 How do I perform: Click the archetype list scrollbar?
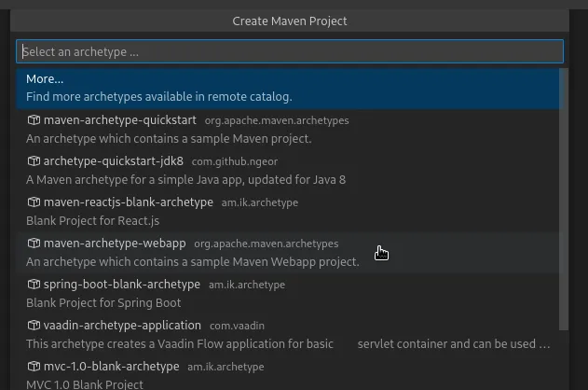pyautogui.click(x=564, y=200)
